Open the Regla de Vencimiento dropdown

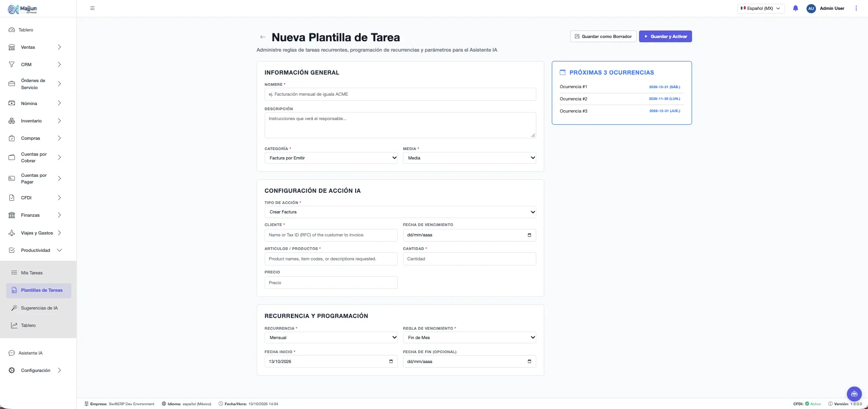click(x=470, y=338)
